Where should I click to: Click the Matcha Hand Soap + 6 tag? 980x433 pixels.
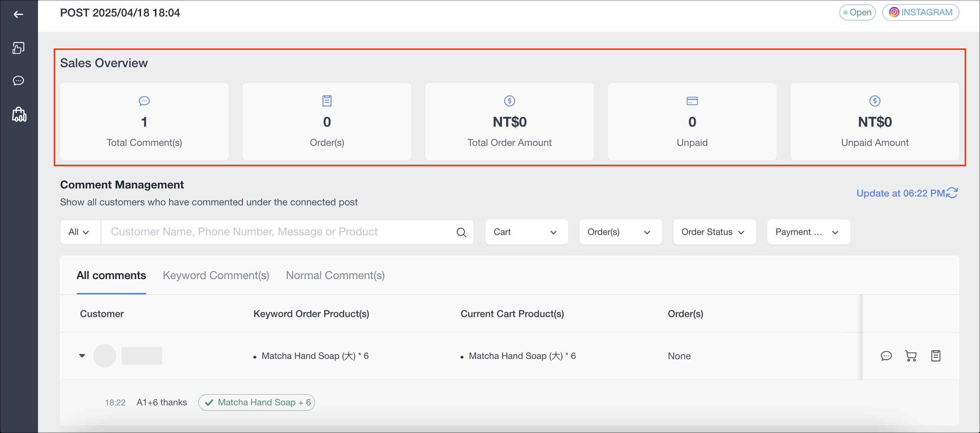pos(257,402)
